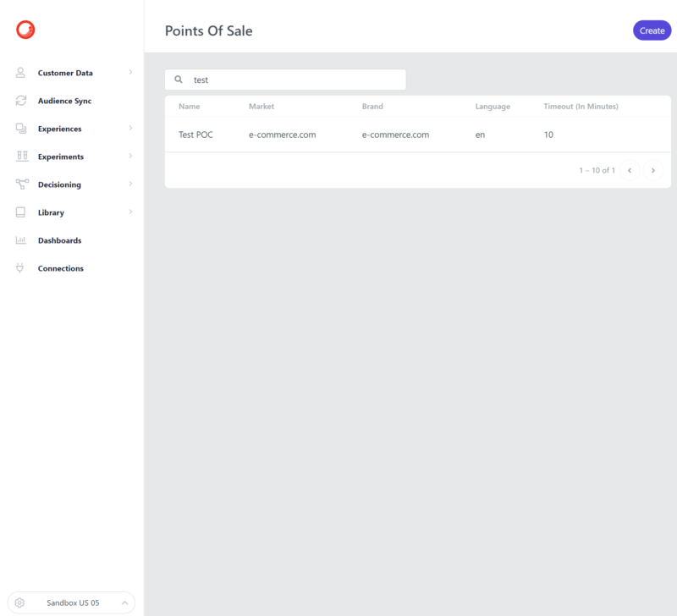Select the Audience Sync refresh icon
The height and width of the screenshot is (616, 677).
pyautogui.click(x=19, y=101)
